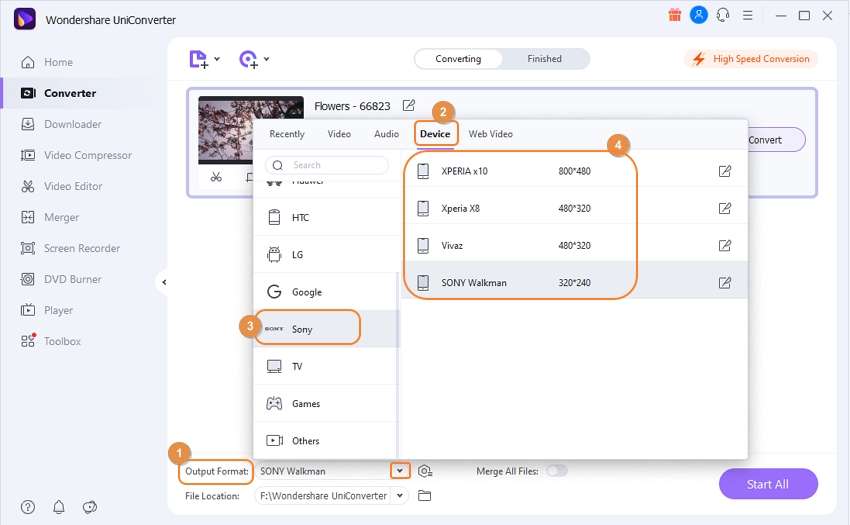Expand the load disc dropdown arrow
850x525 pixels.
[x=267, y=59]
